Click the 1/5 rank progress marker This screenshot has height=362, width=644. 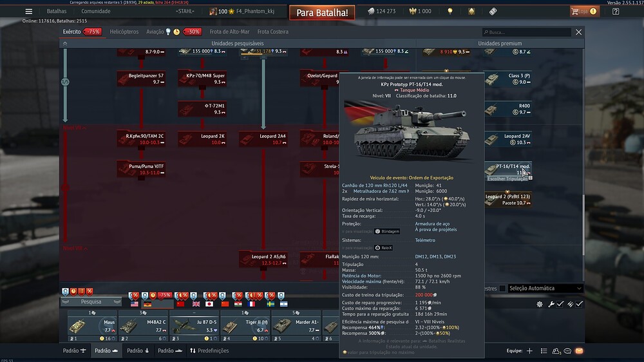(x=65, y=82)
